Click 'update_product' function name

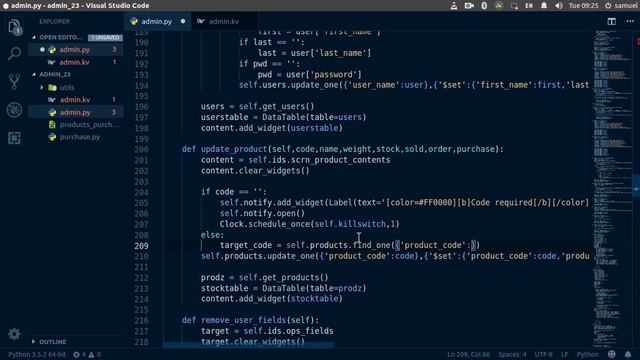[234, 149]
